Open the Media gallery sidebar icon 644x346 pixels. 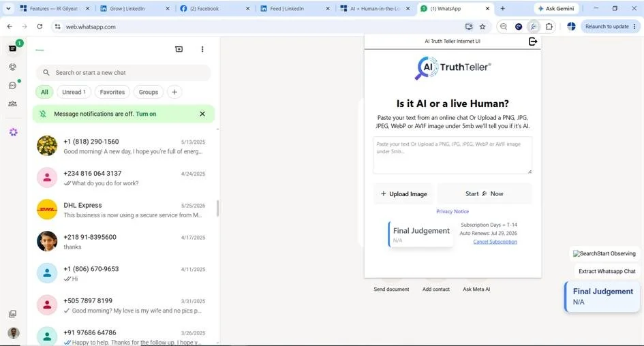13,314
